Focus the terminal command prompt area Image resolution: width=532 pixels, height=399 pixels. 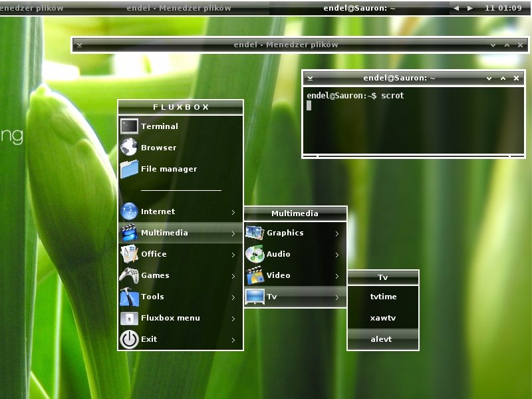click(413, 121)
